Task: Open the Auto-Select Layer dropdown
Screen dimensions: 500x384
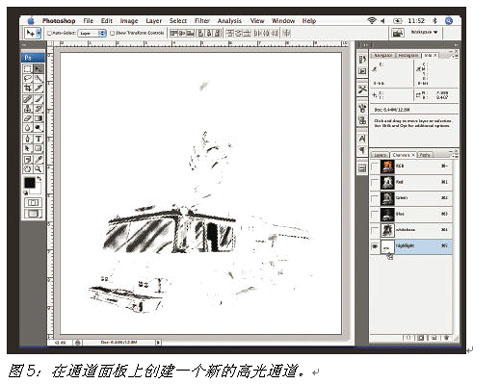Action: [92, 33]
